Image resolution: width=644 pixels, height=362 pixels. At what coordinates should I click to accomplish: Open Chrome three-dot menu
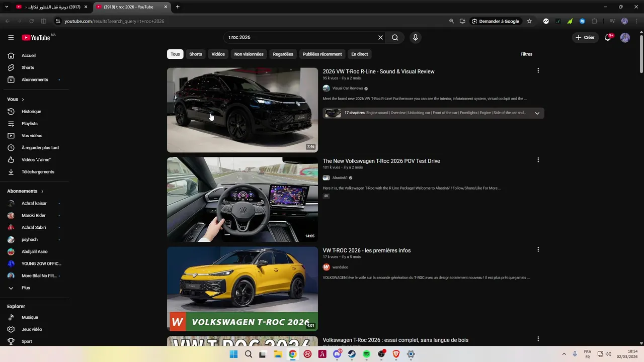(636, 21)
